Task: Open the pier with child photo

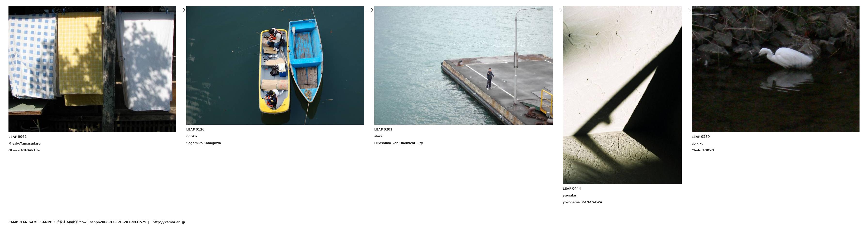Action: [x=463, y=65]
